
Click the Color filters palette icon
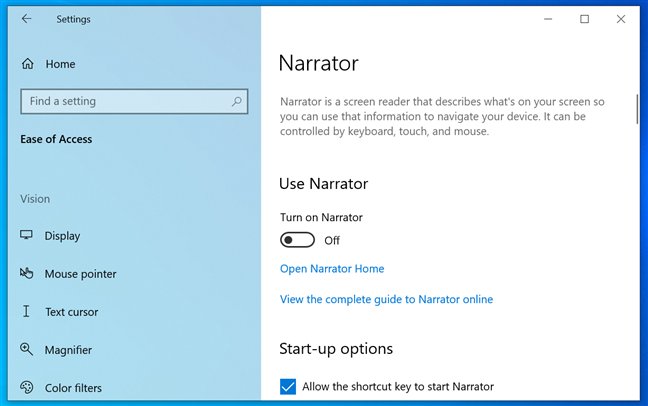tap(26, 387)
